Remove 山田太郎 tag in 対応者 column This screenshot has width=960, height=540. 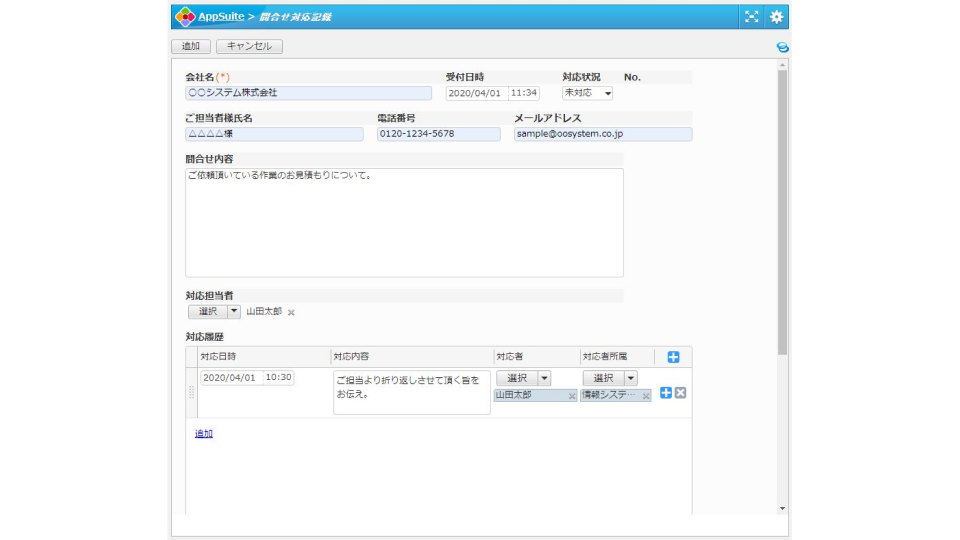tap(571, 396)
